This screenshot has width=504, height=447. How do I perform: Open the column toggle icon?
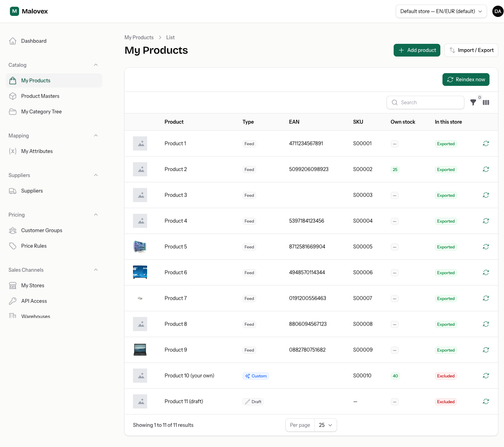click(486, 102)
